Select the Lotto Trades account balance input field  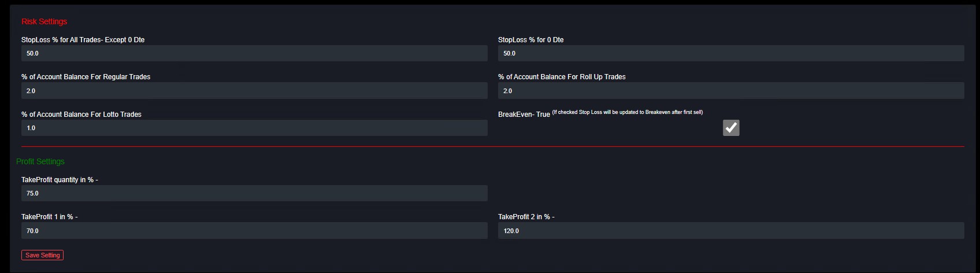pyautogui.click(x=254, y=128)
